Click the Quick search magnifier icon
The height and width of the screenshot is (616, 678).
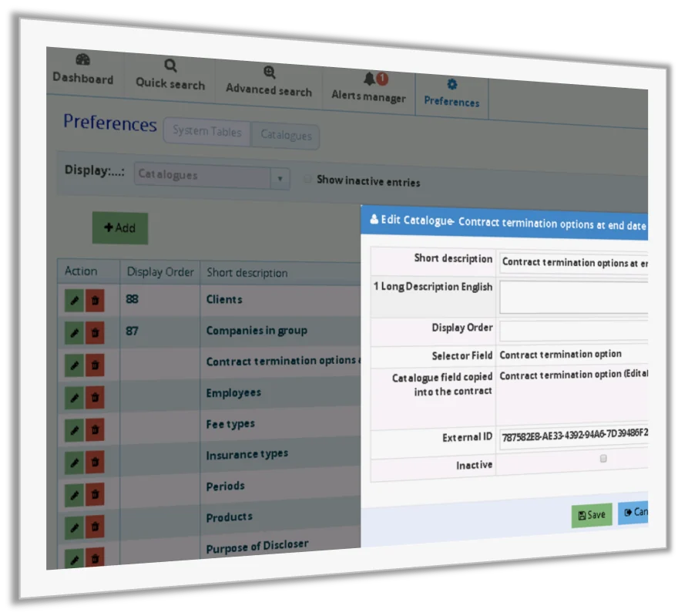tap(170, 66)
